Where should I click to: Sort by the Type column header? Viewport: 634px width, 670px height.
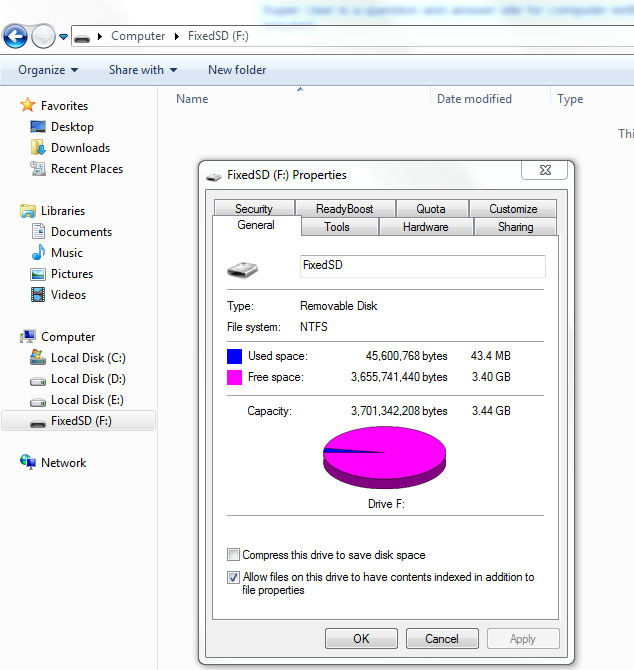click(570, 99)
